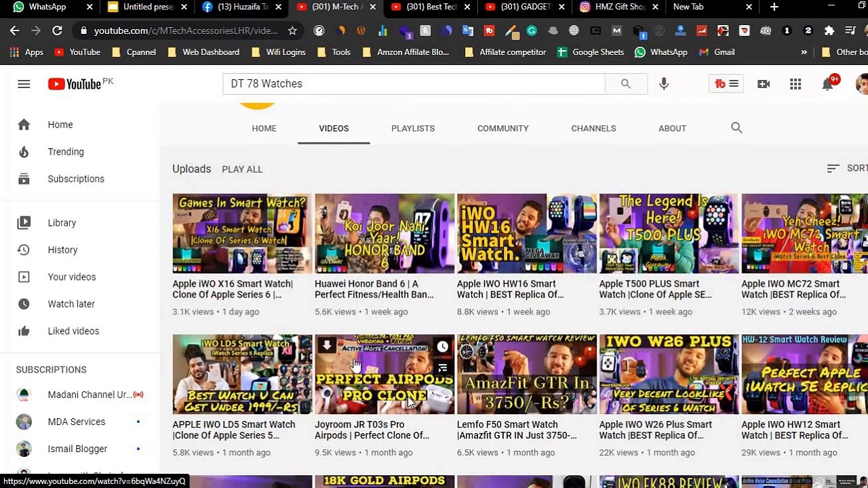The image size is (868, 488).
Task: Switch to the PLAYLISTS tab
Action: (413, 128)
